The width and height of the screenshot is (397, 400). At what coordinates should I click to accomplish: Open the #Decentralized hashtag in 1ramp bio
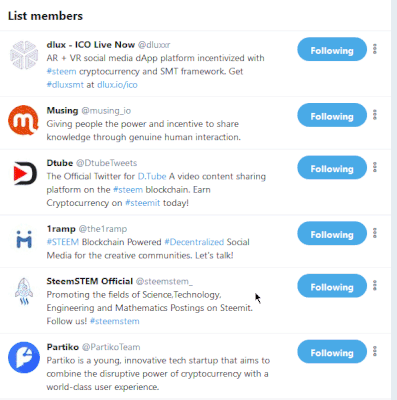click(194, 242)
